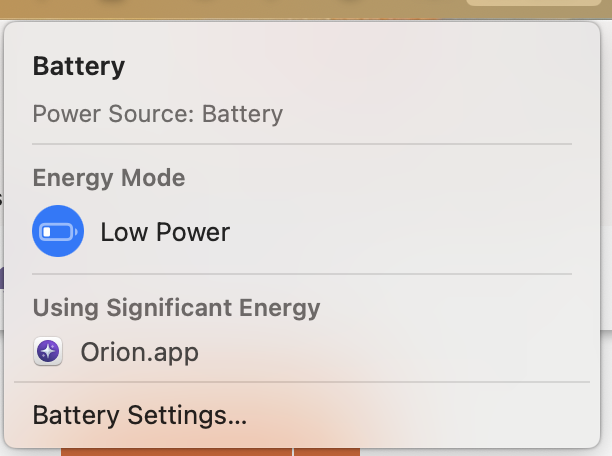This screenshot has width=612, height=456.
Task: Select the Low Power text label
Action: coord(165,232)
